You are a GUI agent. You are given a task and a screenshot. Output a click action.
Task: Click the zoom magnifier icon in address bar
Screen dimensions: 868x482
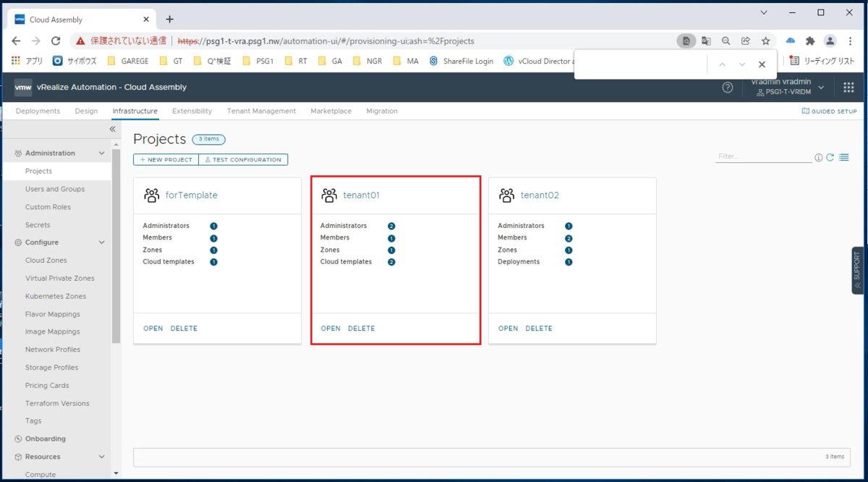(x=726, y=41)
